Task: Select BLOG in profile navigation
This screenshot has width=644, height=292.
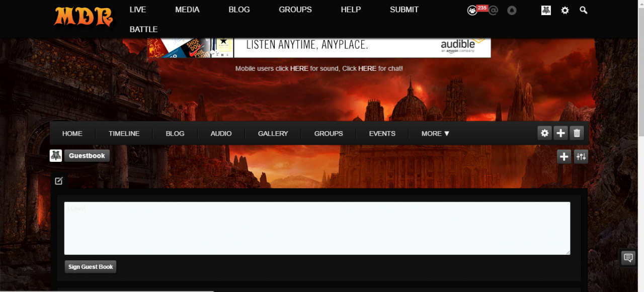Action: pos(175,134)
